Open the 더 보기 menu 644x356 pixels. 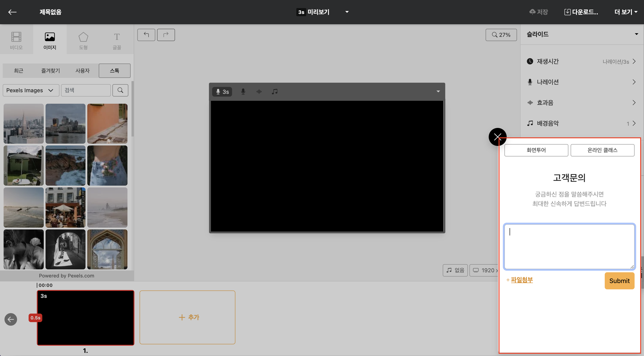coord(626,12)
